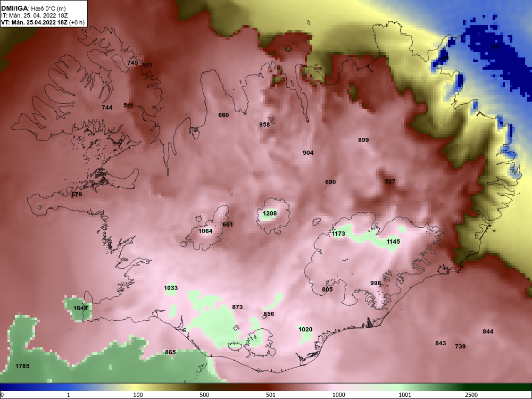
Task: Select the 856 height value
Action: pyautogui.click(x=268, y=314)
